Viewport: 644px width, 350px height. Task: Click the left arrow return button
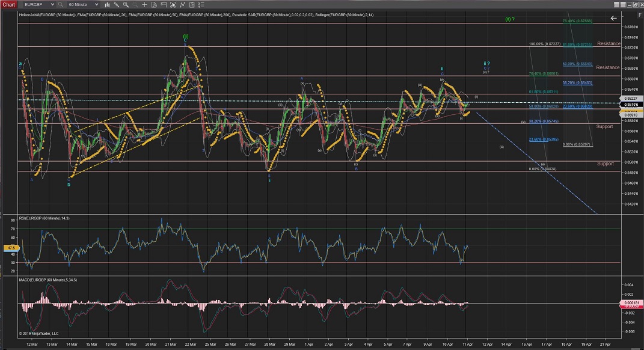click(x=613, y=19)
